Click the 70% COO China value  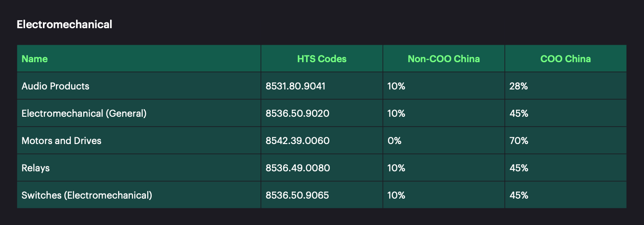point(519,140)
